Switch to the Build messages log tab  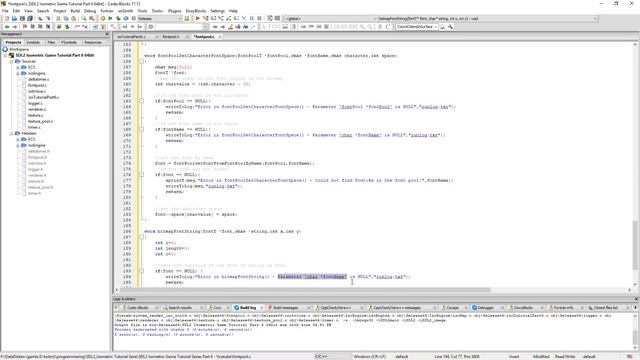point(285,308)
